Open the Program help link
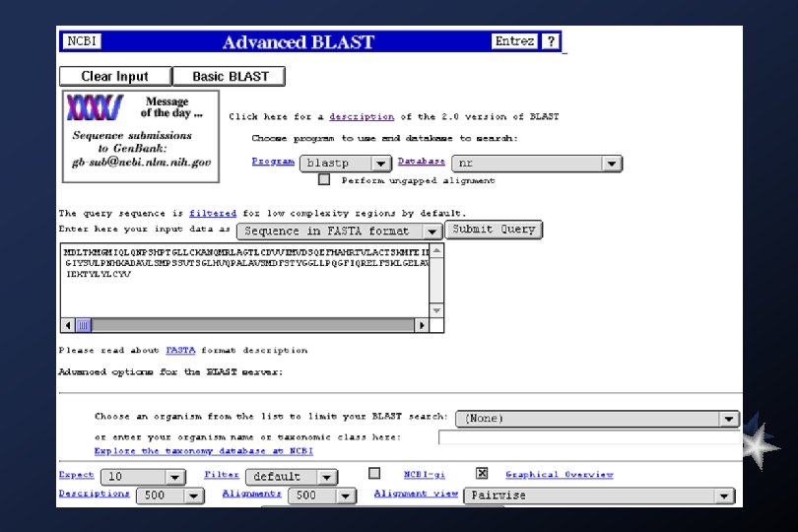 [273, 162]
